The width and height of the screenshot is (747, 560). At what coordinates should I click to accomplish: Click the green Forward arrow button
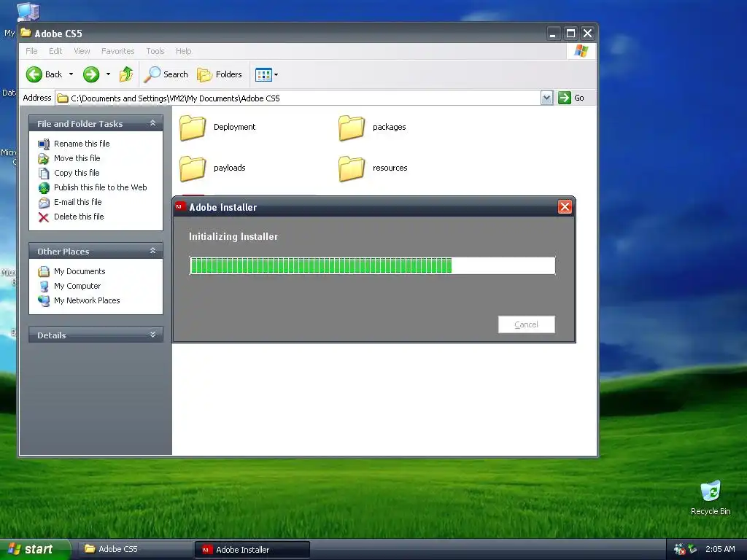pyautogui.click(x=91, y=74)
